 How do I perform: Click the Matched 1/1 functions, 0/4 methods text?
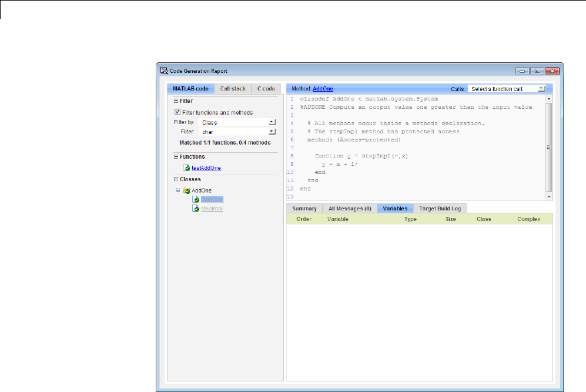click(x=225, y=142)
